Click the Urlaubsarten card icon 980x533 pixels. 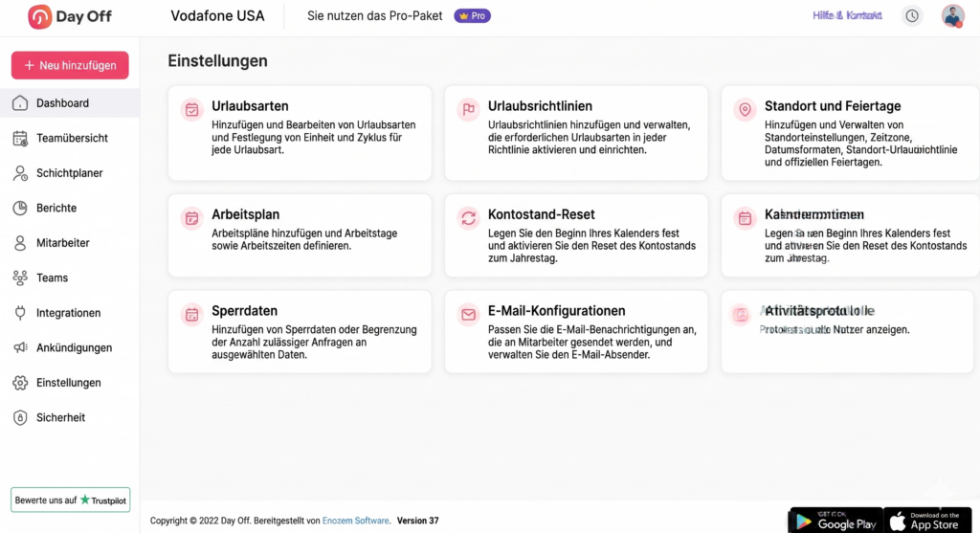click(x=192, y=109)
